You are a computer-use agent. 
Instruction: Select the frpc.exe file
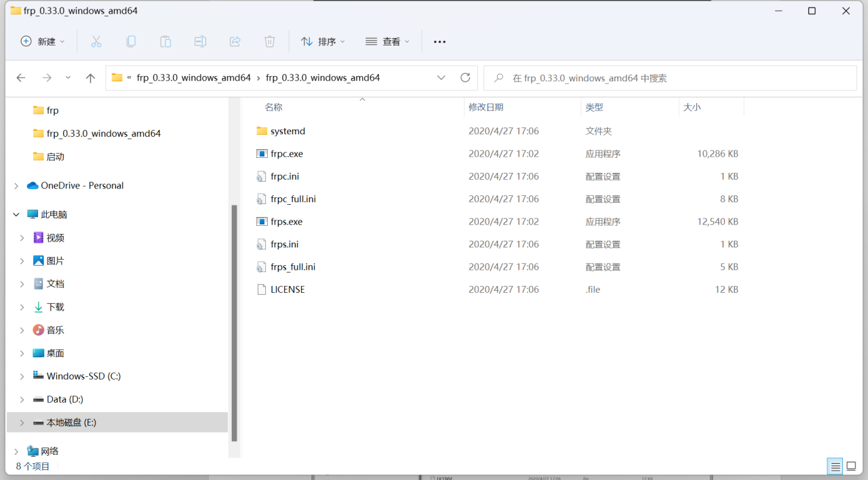point(286,154)
